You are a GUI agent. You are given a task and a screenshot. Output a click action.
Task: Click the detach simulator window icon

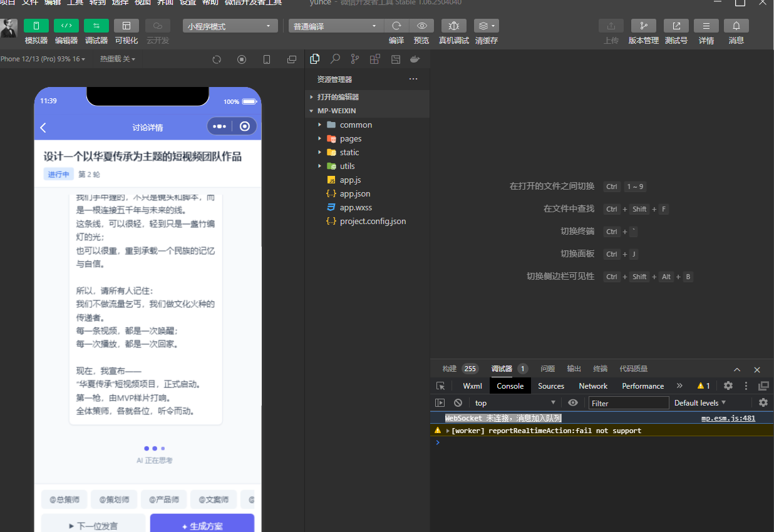[x=292, y=59]
